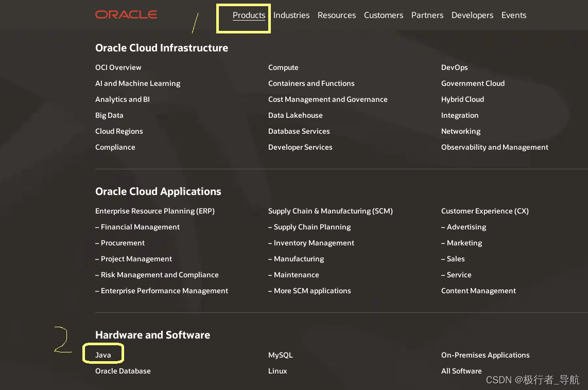
Task: Select Compute link
Action: (283, 67)
